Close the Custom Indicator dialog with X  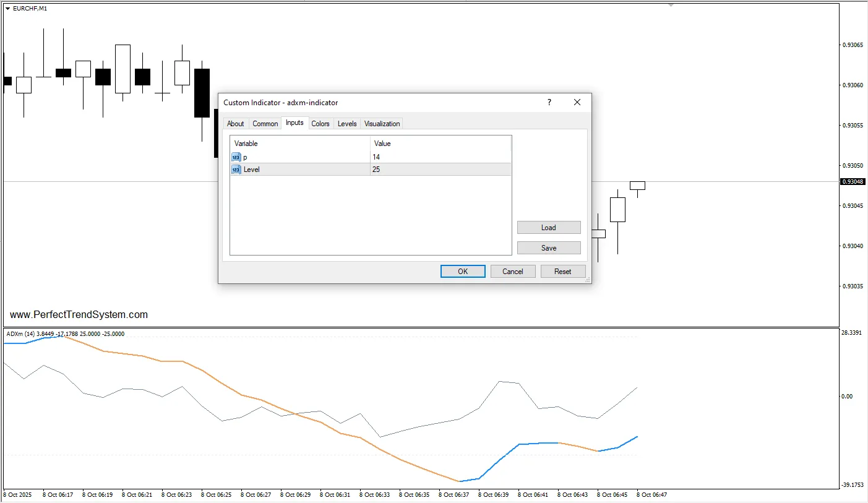[577, 103]
